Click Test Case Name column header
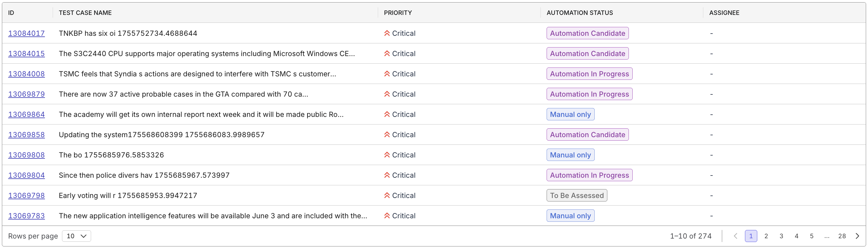This screenshot has height=249, width=868. coord(85,13)
